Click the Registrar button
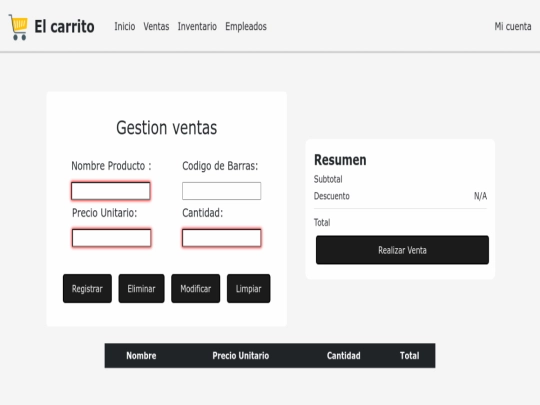This screenshot has width=540, height=405. (x=87, y=289)
